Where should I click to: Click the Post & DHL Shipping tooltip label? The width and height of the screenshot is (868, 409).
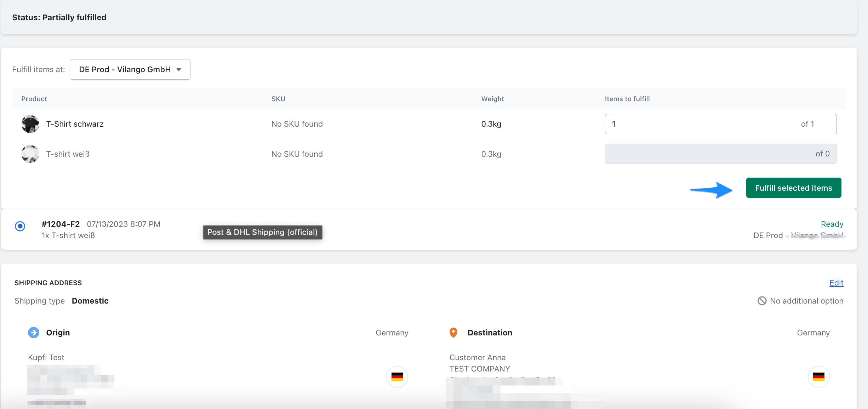[x=262, y=232]
